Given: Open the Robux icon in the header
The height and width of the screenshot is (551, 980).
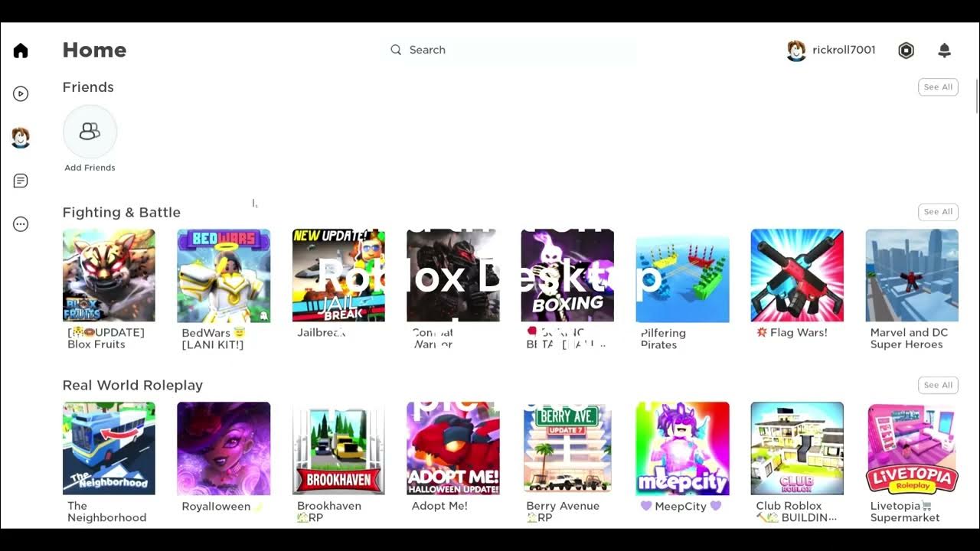Looking at the screenshot, I should [x=906, y=51].
